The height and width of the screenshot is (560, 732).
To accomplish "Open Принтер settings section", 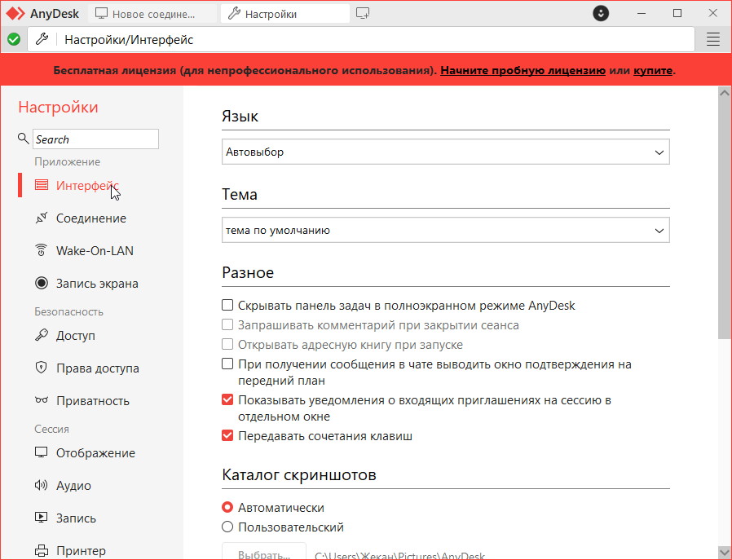I will tap(81, 551).
